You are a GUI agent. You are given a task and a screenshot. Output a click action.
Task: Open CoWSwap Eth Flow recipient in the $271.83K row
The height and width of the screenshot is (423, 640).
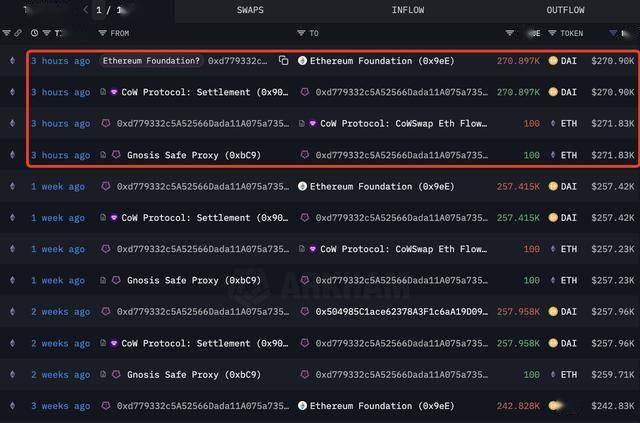tap(403, 123)
